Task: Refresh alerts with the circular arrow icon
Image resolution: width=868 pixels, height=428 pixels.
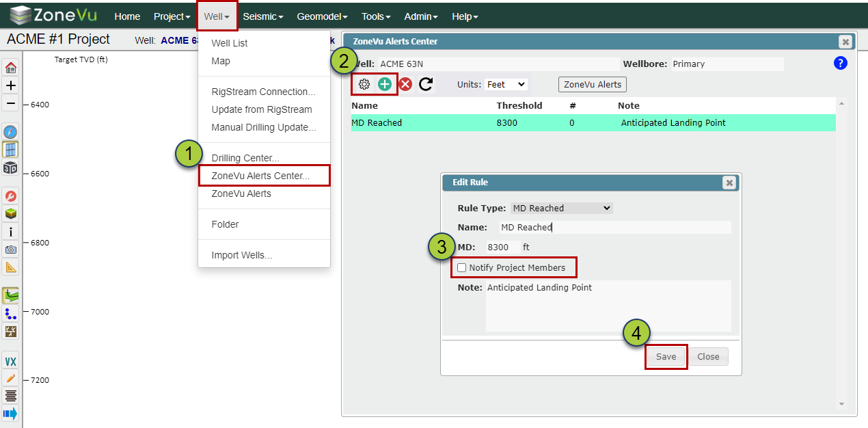Action: pyautogui.click(x=426, y=84)
